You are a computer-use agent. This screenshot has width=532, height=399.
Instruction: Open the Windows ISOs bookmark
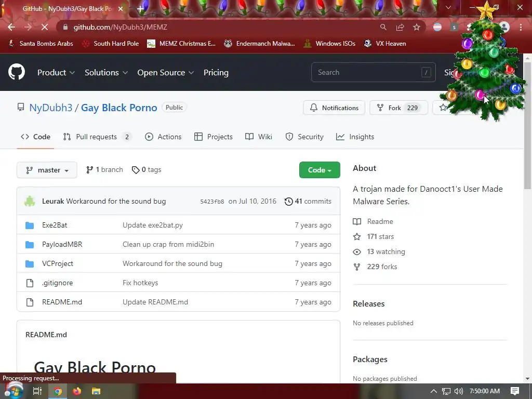pos(330,44)
